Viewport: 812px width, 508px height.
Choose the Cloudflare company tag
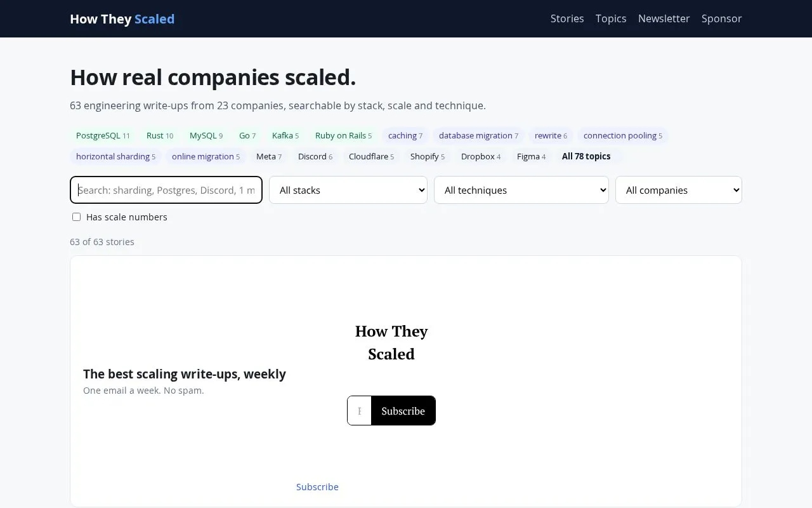click(371, 156)
